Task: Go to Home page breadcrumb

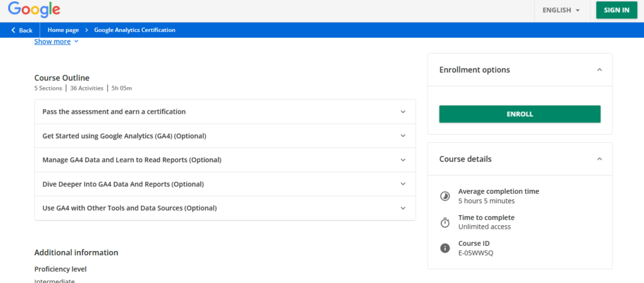Action: click(64, 30)
